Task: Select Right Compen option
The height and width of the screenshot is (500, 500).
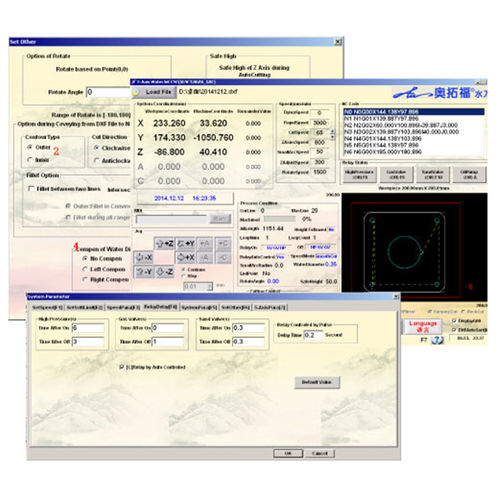Action: (x=85, y=279)
